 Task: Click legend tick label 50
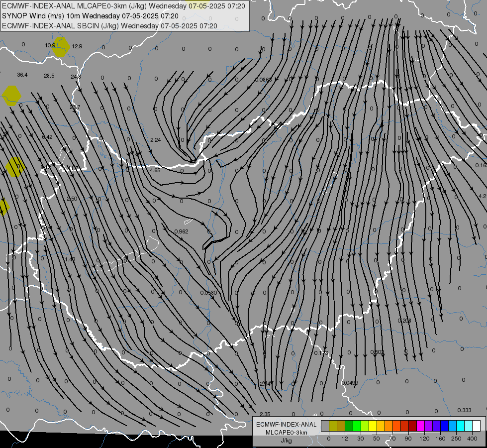[377, 439]
